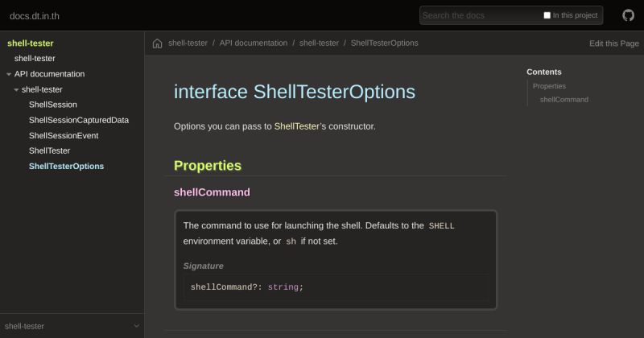
Task: Open the shell-tester sidebar heading
Action: 31,43
